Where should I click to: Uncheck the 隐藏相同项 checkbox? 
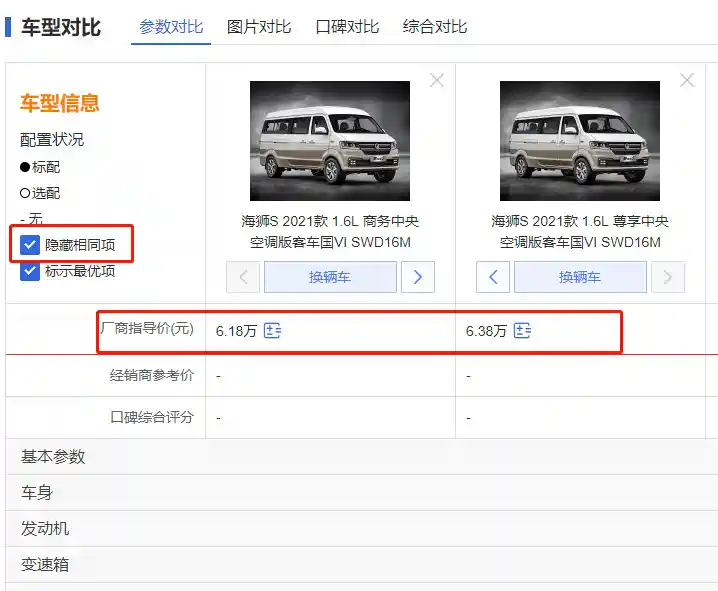click(30, 244)
